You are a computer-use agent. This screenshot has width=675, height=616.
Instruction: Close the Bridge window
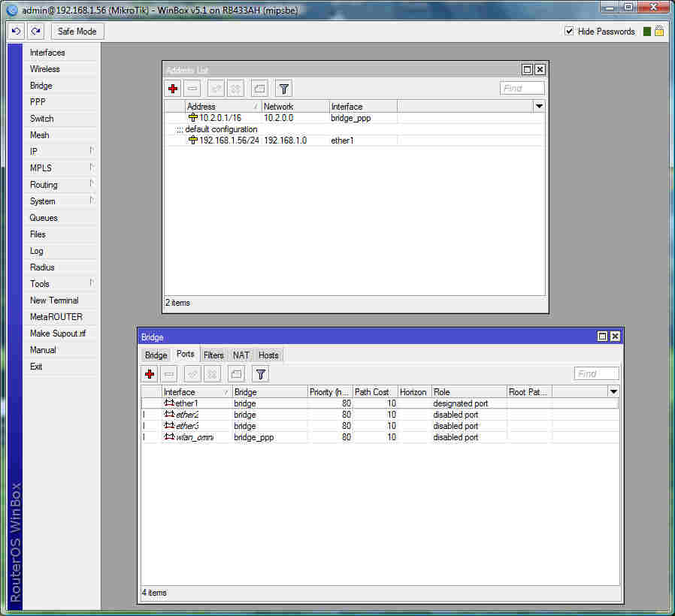tap(615, 337)
